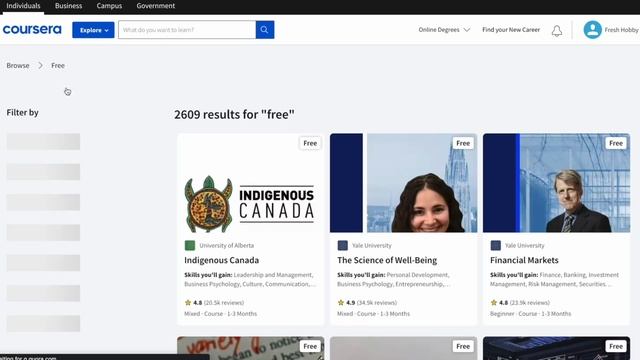Switch to the Business tab
Image resolution: width=640 pixels, height=360 pixels.
69,6
